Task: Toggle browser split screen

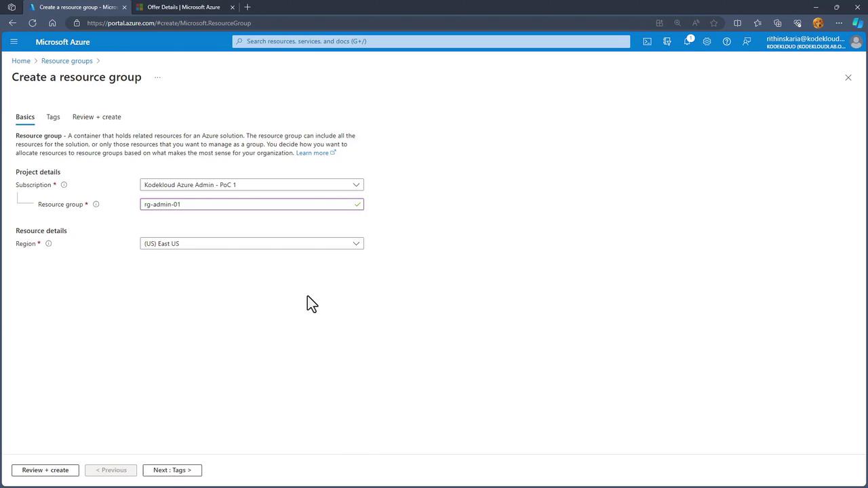Action: click(738, 23)
